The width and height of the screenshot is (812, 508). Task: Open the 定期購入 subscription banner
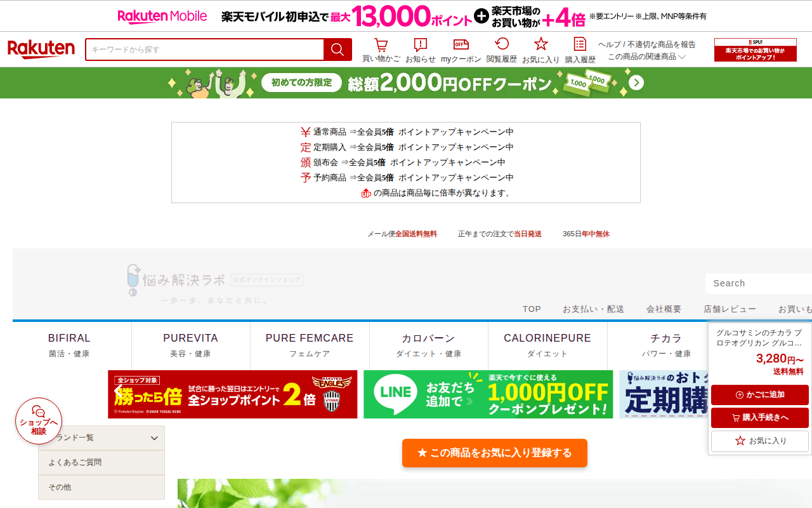click(664, 394)
